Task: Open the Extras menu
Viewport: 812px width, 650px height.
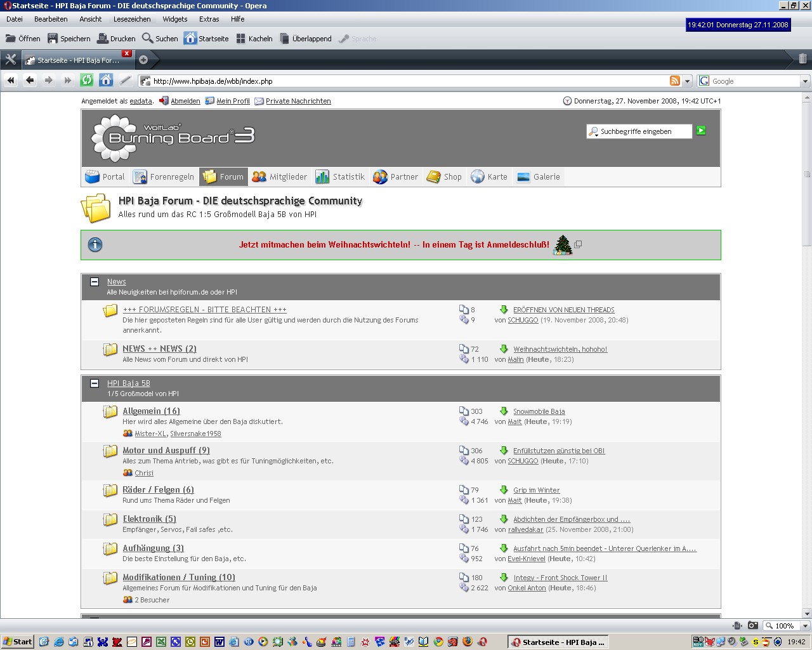Action: 209,19
